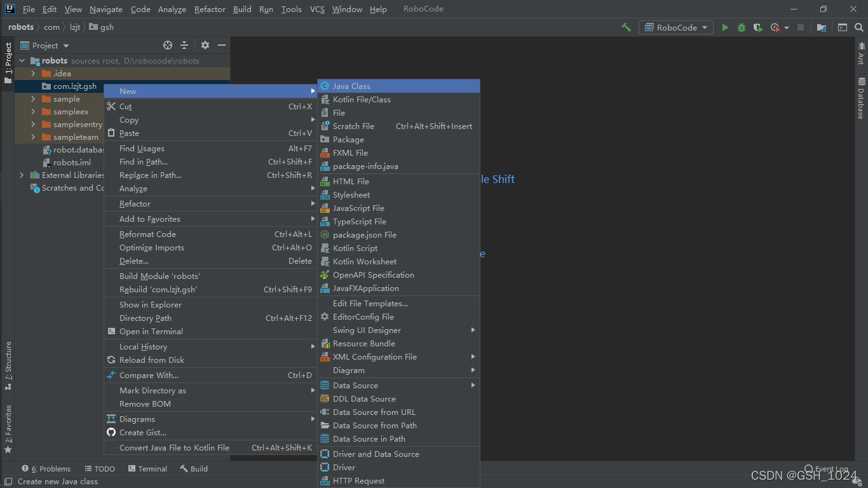Screen dimensions: 868x488
Task: Open Project Structure icon in toolbar
Action: (822, 27)
